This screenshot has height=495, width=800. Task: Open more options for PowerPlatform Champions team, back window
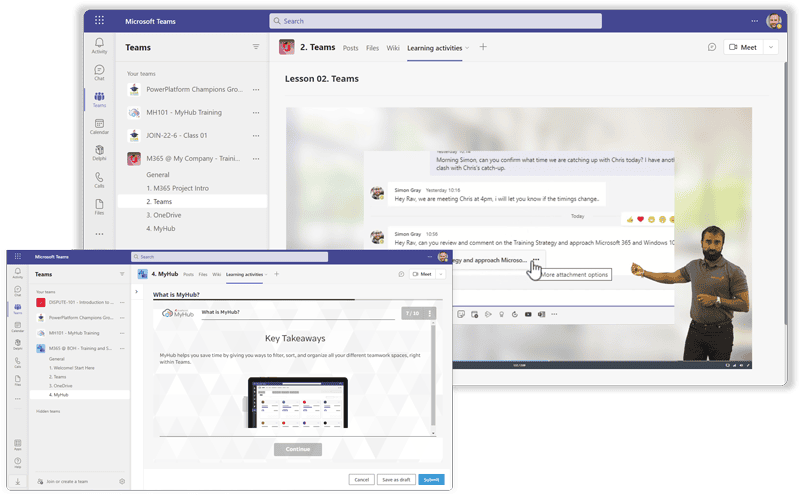click(256, 89)
